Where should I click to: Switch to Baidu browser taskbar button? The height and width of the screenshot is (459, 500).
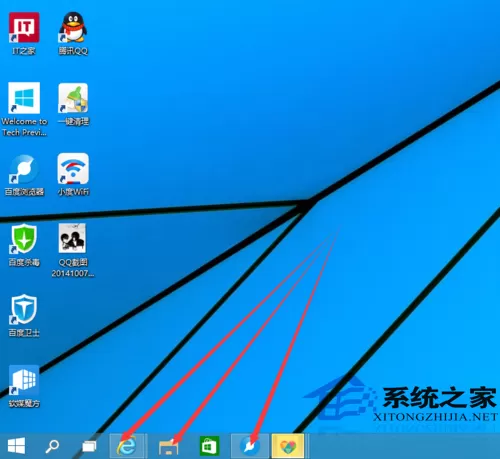click(250, 446)
